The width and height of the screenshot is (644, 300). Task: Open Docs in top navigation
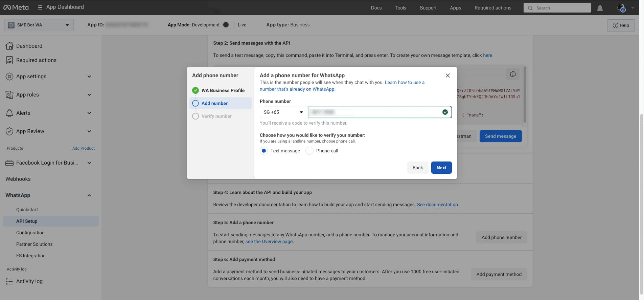(x=376, y=8)
